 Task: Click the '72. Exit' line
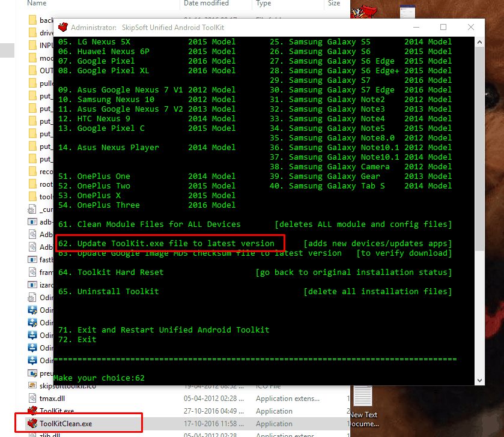coord(77,339)
